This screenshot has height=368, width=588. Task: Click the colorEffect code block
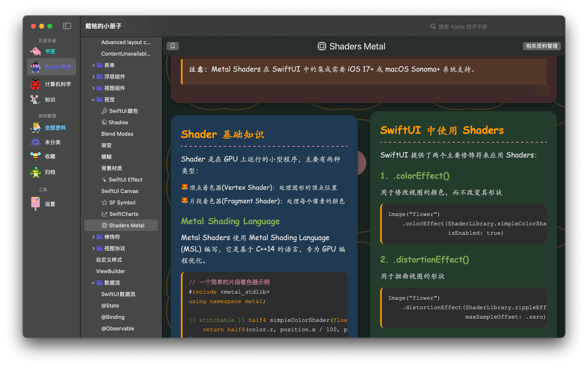(463, 224)
